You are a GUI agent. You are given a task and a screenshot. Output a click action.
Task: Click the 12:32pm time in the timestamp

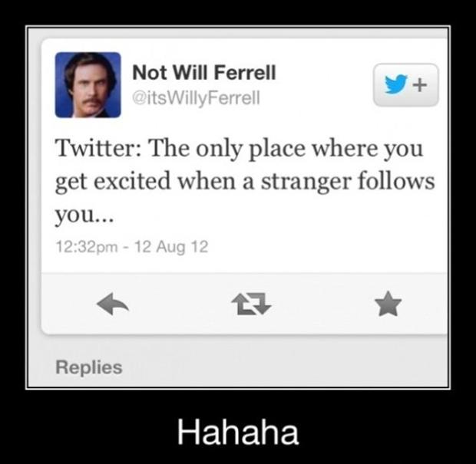[87, 246]
